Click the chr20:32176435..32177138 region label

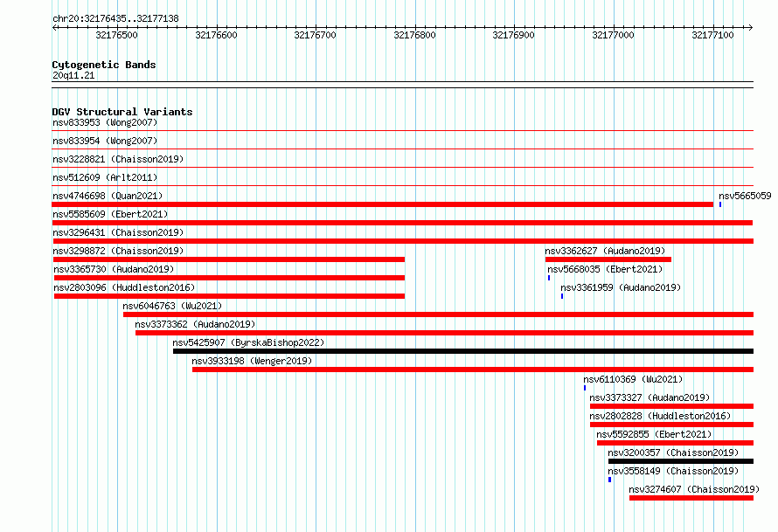(115, 18)
